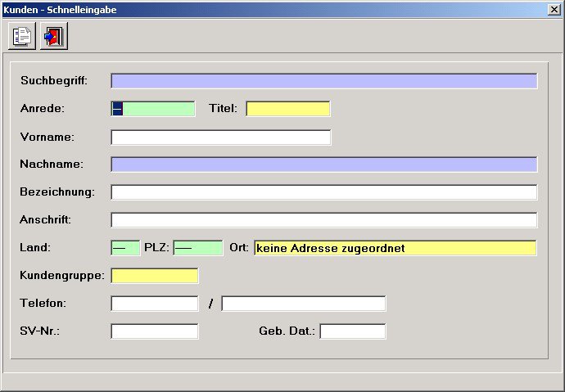Select the green Land code field
Image resolution: width=565 pixels, height=392 pixels.
click(x=125, y=248)
